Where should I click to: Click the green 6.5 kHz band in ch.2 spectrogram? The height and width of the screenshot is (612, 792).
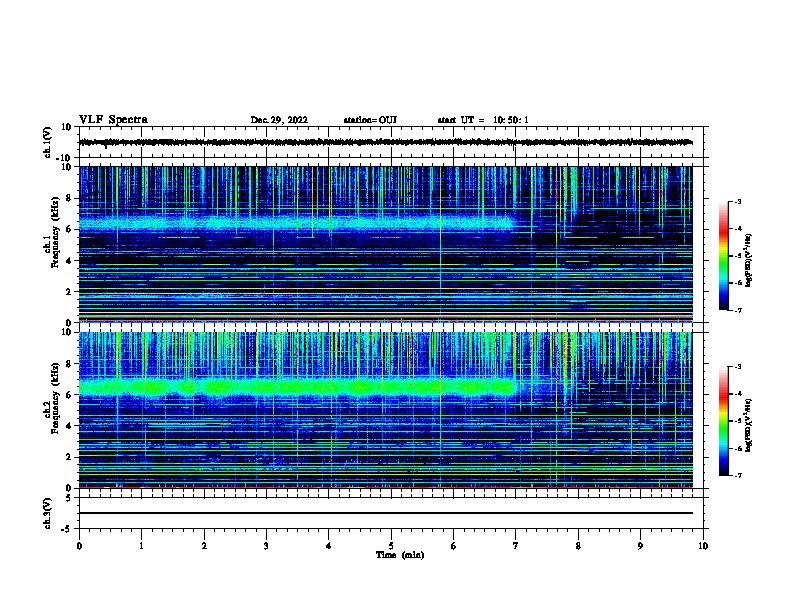click(297, 387)
